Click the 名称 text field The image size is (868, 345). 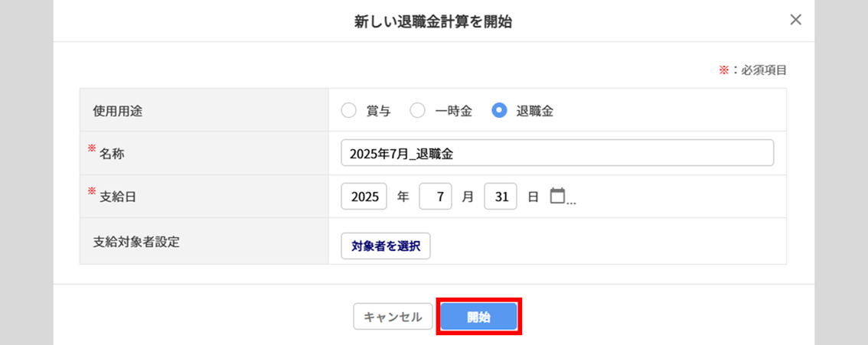(557, 152)
